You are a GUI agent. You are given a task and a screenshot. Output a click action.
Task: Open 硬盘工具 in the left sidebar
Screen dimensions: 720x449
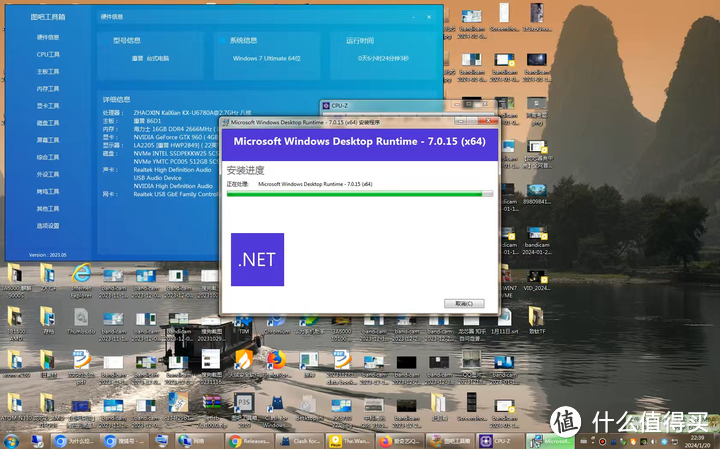coord(48,123)
